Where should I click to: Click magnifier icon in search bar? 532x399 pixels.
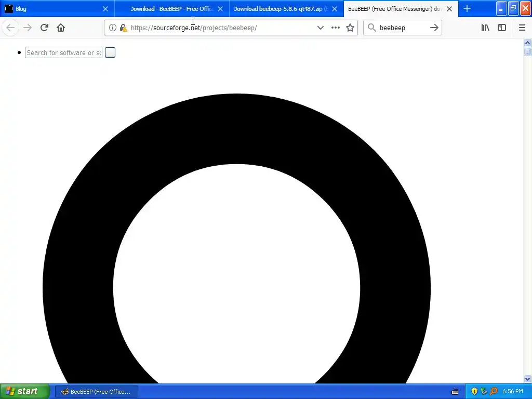click(x=372, y=28)
